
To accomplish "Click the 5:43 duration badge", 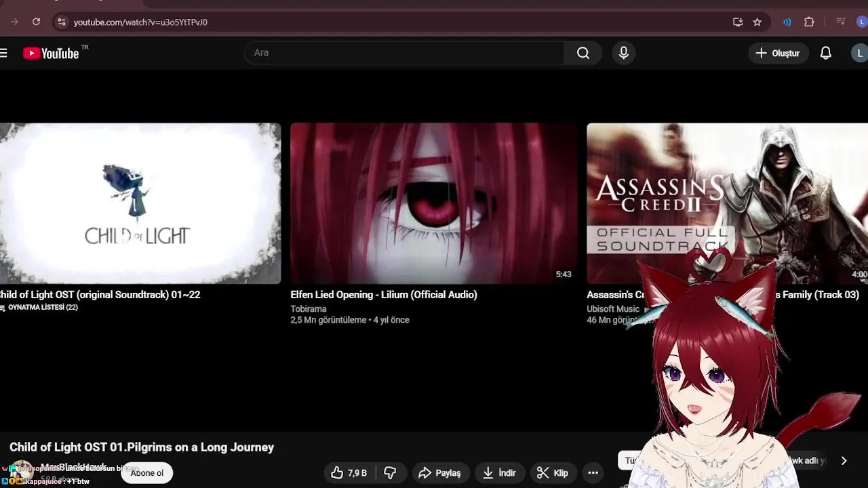I will coord(564,274).
